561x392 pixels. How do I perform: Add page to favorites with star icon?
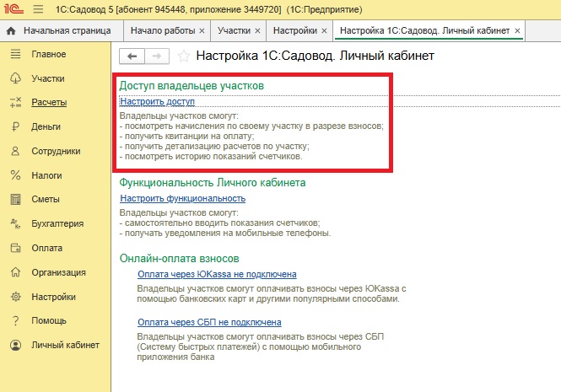pos(184,56)
